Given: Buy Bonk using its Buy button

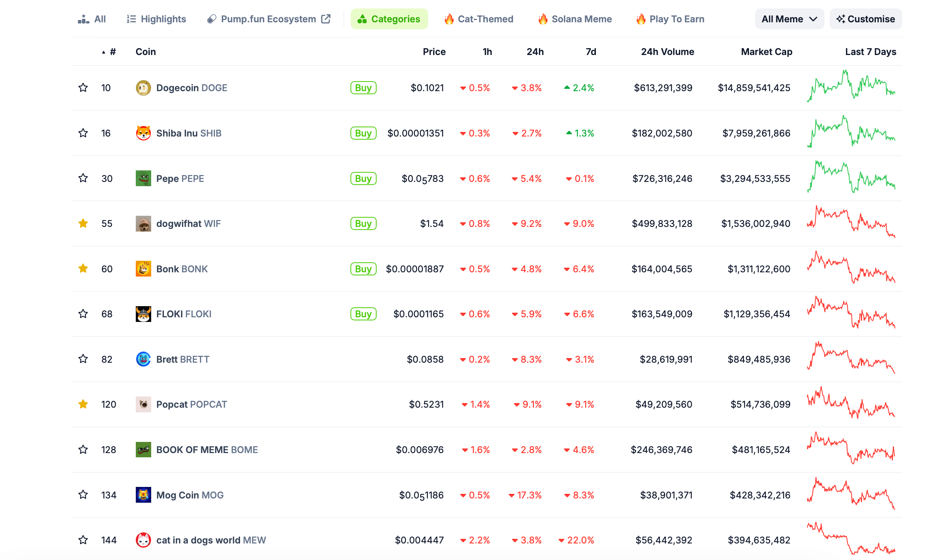Looking at the screenshot, I should pyautogui.click(x=363, y=269).
